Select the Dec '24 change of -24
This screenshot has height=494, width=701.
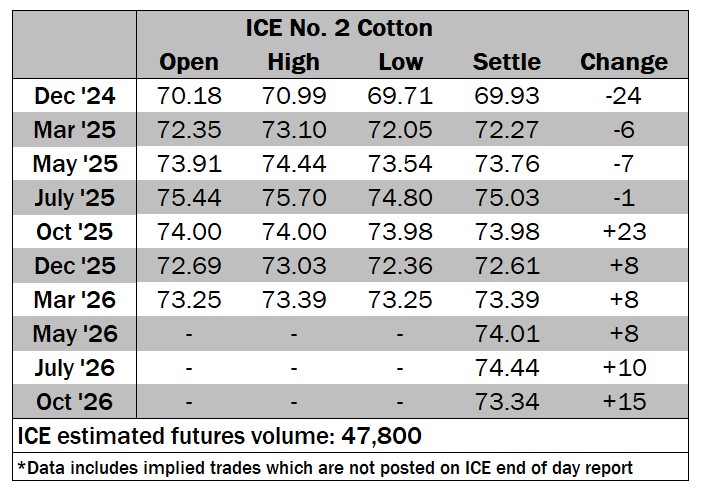point(623,96)
